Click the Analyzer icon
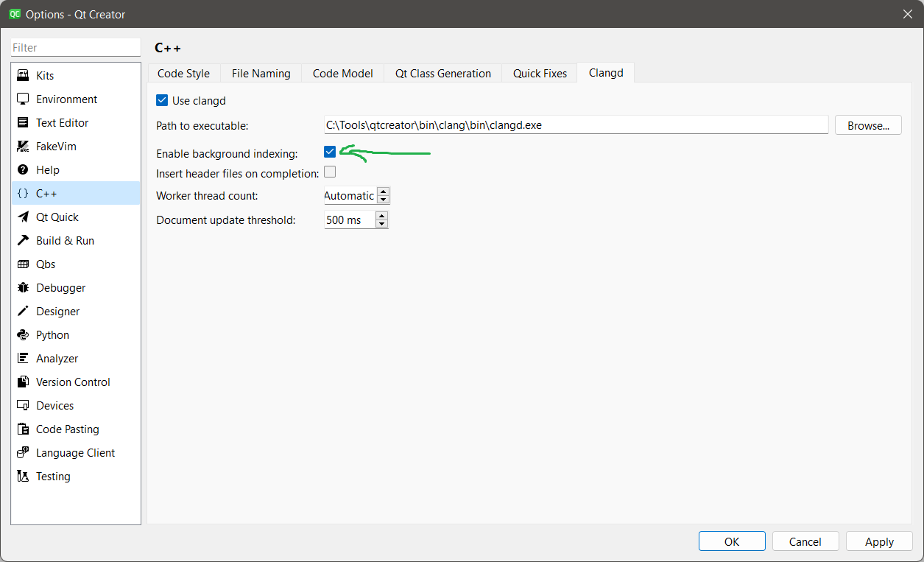The image size is (924, 562). click(23, 359)
